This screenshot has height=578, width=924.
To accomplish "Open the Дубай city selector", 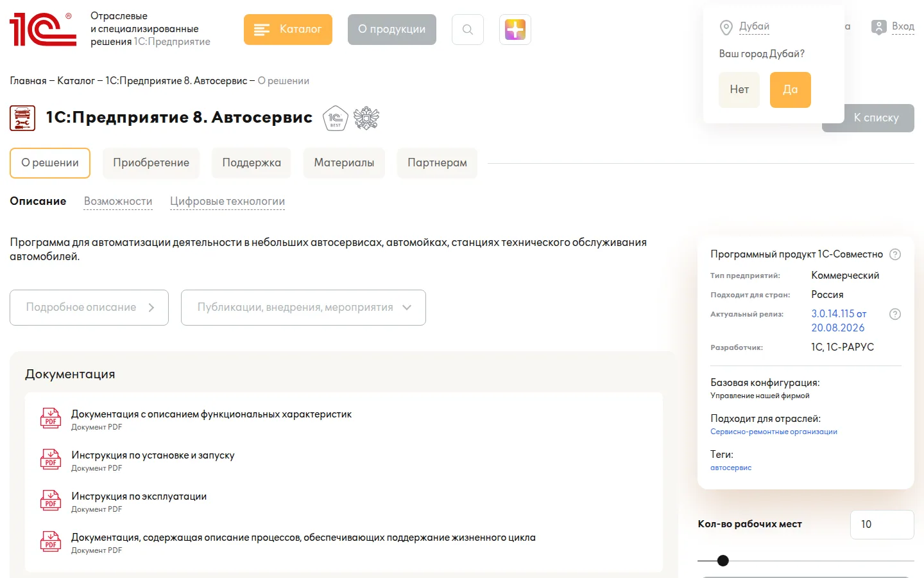I will coord(754,26).
